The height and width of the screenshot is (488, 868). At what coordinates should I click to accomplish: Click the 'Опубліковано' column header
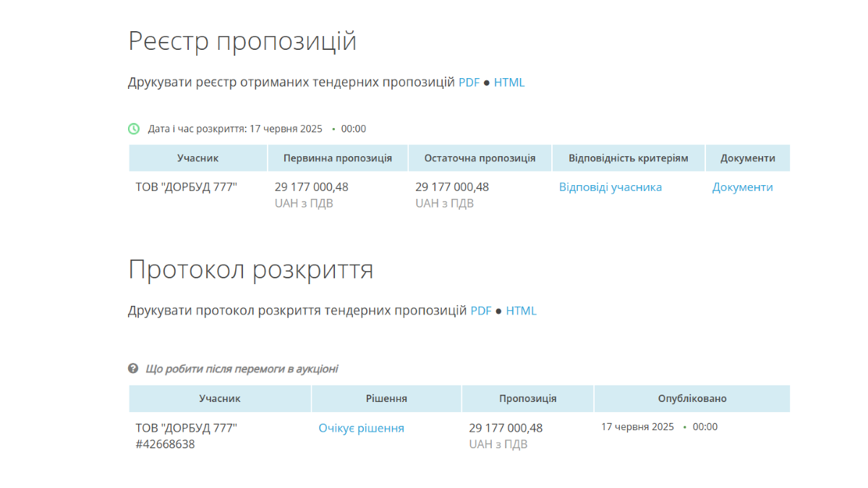tap(692, 398)
